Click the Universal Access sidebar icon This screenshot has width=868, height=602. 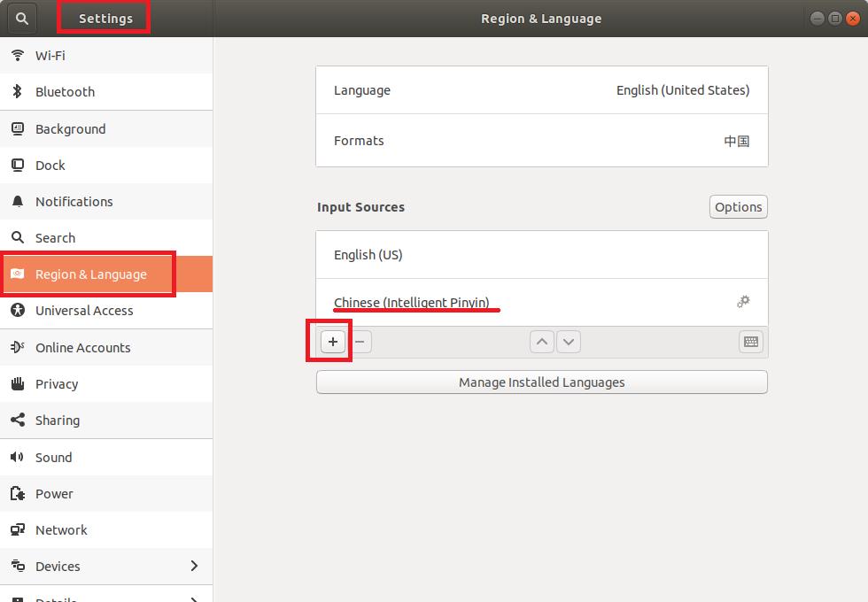tap(18, 310)
